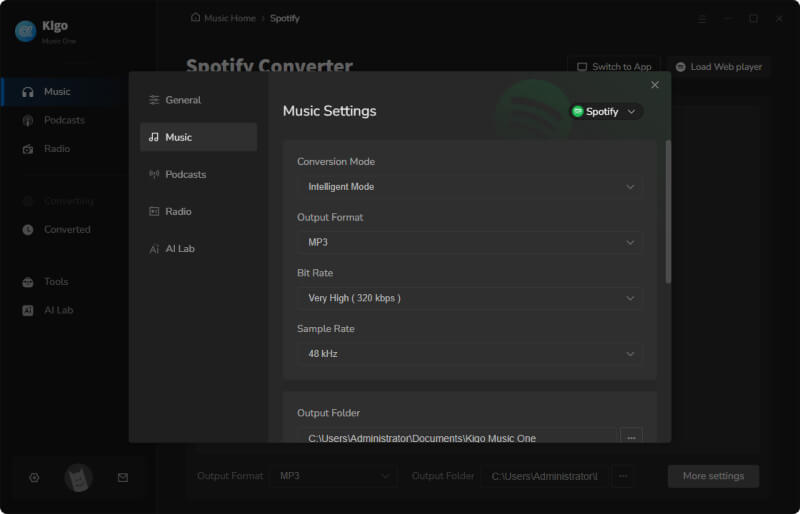Click the AI Lab icon in main sidebar
Screen dimensions: 800x514
pyautogui.click(x=28, y=310)
